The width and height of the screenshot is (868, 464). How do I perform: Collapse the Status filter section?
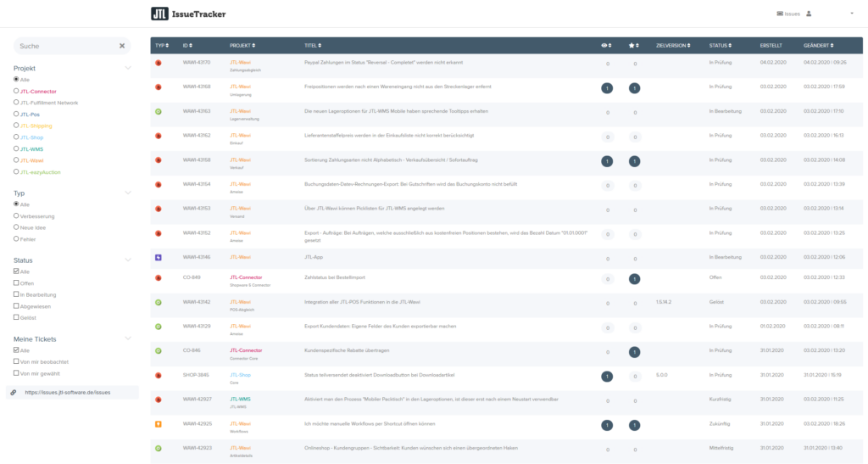(x=128, y=260)
